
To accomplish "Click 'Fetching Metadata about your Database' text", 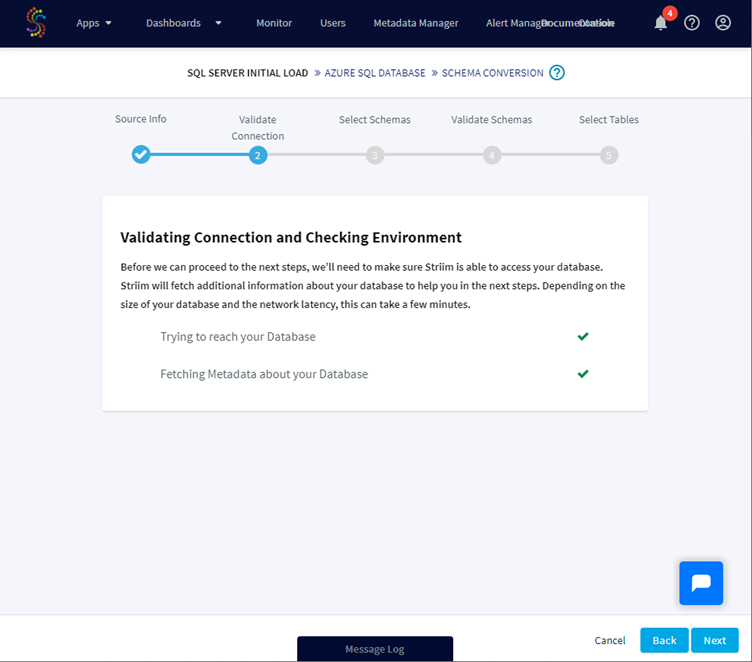I will tap(264, 374).
